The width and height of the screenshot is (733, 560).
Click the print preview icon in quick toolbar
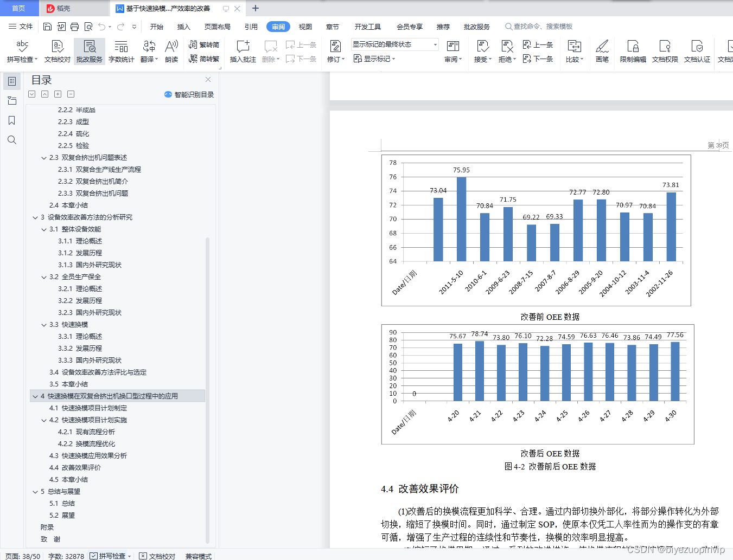(88, 27)
